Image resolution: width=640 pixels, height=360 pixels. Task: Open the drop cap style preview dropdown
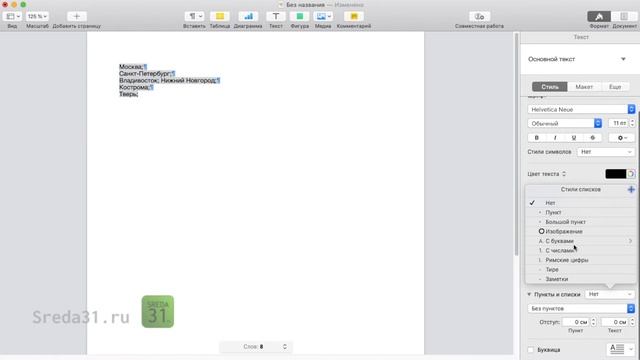pos(621,349)
